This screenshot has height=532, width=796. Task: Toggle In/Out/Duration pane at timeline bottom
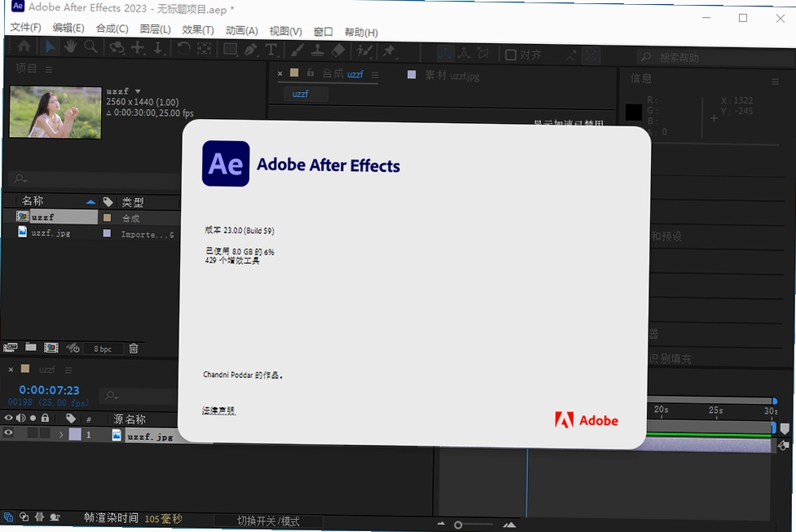coord(40,517)
